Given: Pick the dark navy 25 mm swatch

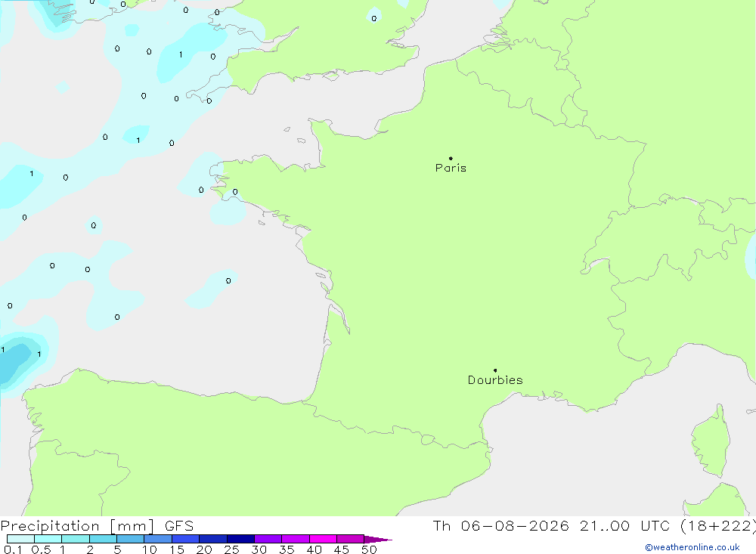Looking at the screenshot, I should pos(240,539).
